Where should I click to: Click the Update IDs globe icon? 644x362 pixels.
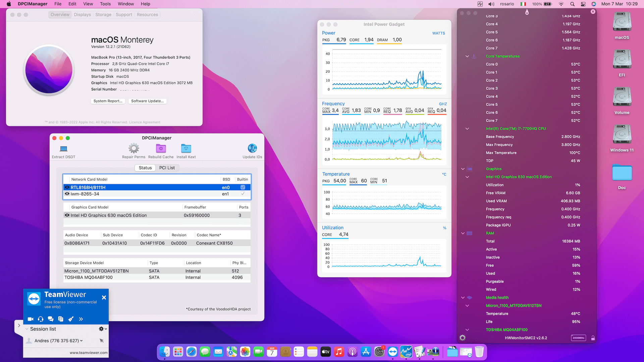252,148
